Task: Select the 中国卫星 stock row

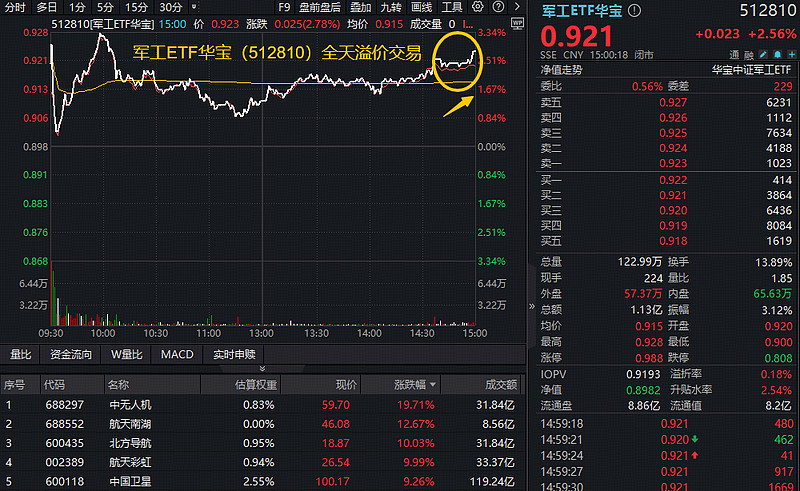Action: pyautogui.click(x=263, y=481)
